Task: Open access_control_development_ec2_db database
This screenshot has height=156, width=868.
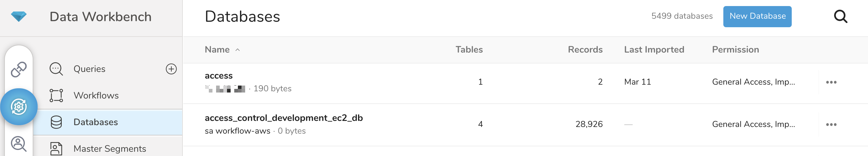Action: [x=283, y=118]
